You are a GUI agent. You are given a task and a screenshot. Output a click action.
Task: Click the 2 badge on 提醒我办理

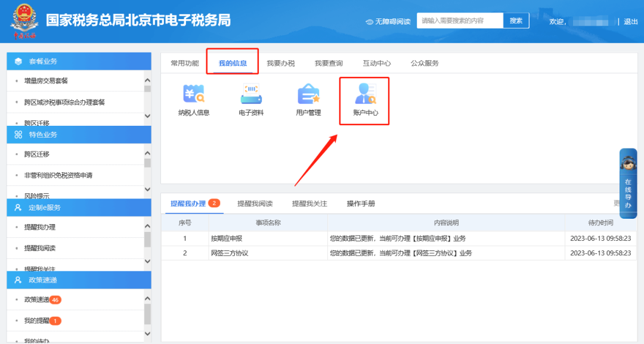pyautogui.click(x=214, y=203)
